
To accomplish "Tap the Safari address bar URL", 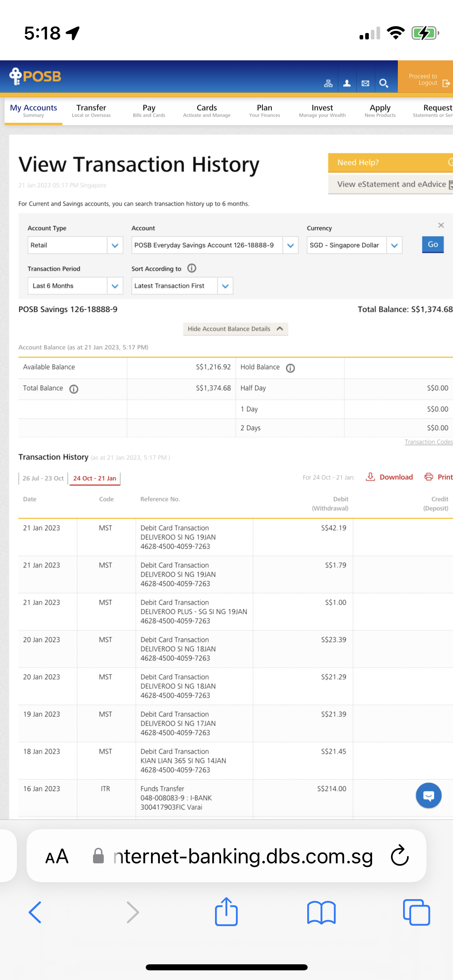I will (243, 856).
